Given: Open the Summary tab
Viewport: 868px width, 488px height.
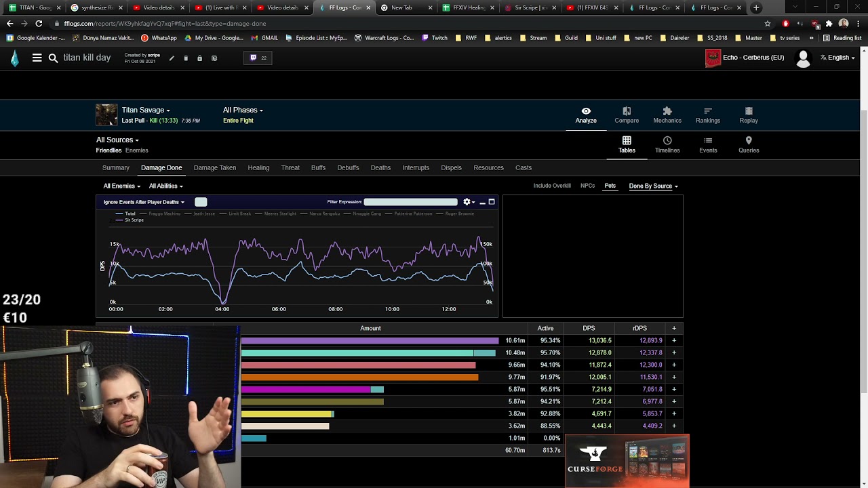Looking at the screenshot, I should point(116,167).
